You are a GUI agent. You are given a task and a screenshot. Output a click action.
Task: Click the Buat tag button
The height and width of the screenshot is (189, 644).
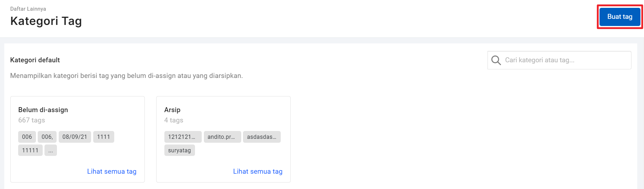coord(620,17)
